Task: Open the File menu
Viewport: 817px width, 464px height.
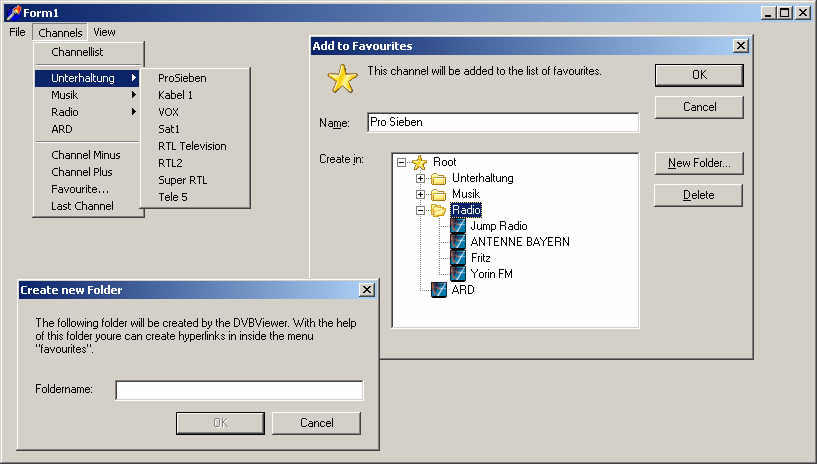Action: coord(17,32)
